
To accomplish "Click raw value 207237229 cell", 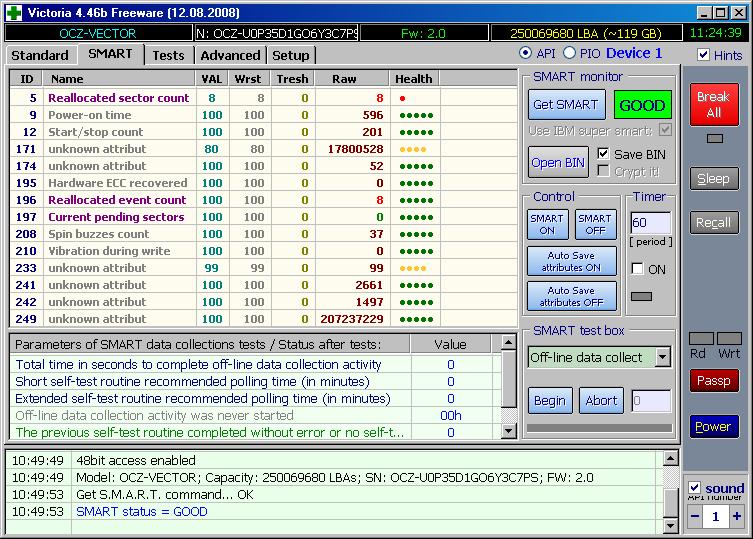I will (352, 319).
